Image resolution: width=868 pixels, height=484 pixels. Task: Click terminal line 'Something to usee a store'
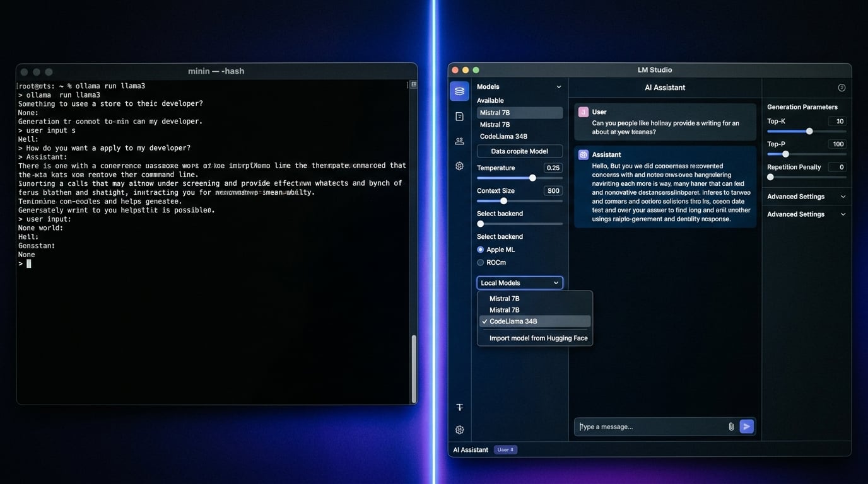[110, 103]
